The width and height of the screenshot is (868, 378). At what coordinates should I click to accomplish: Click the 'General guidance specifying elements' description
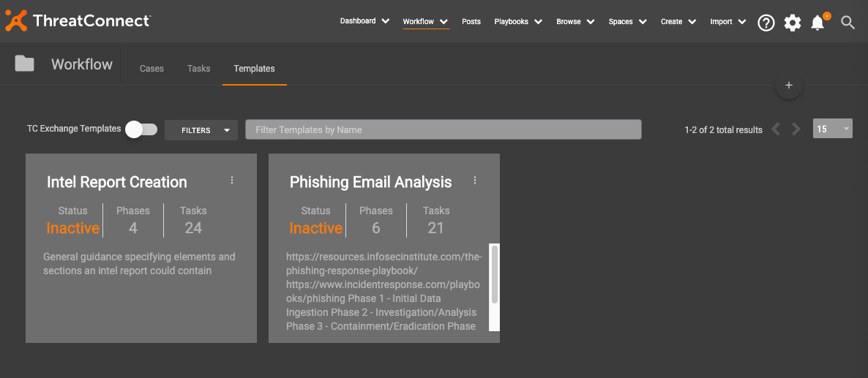(x=139, y=264)
